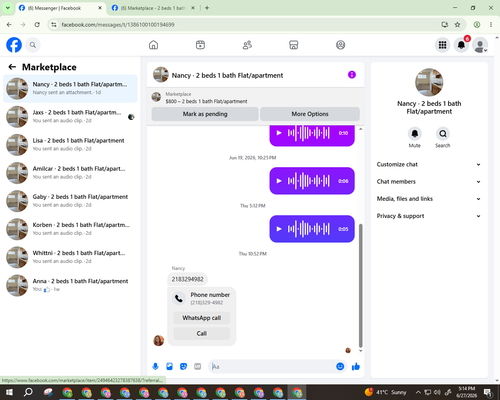
Task: Open the Korben conversation
Action: coord(70,229)
